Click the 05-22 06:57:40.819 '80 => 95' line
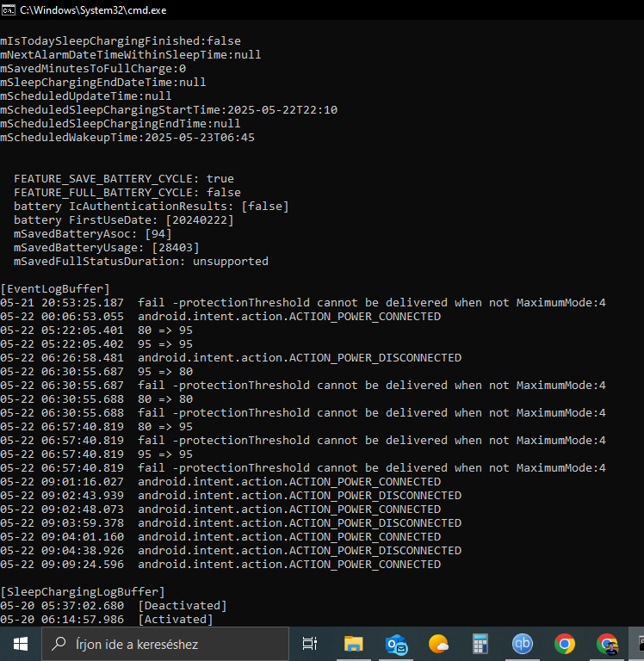Viewport: 644px width, 661px height. click(x=96, y=427)
